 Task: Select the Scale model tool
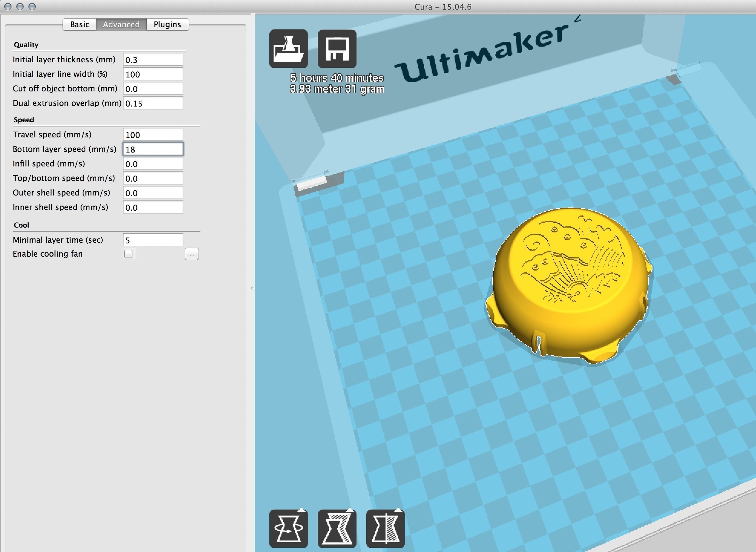[337, 529]
